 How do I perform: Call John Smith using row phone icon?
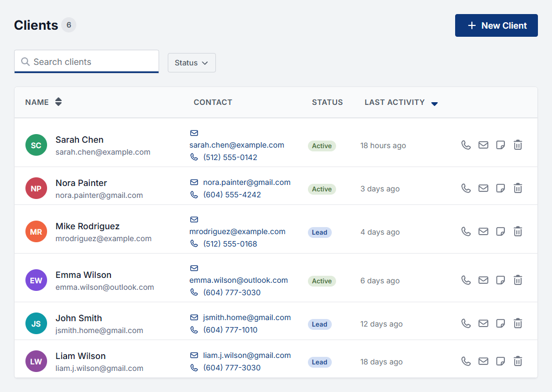tap(466, 323)
